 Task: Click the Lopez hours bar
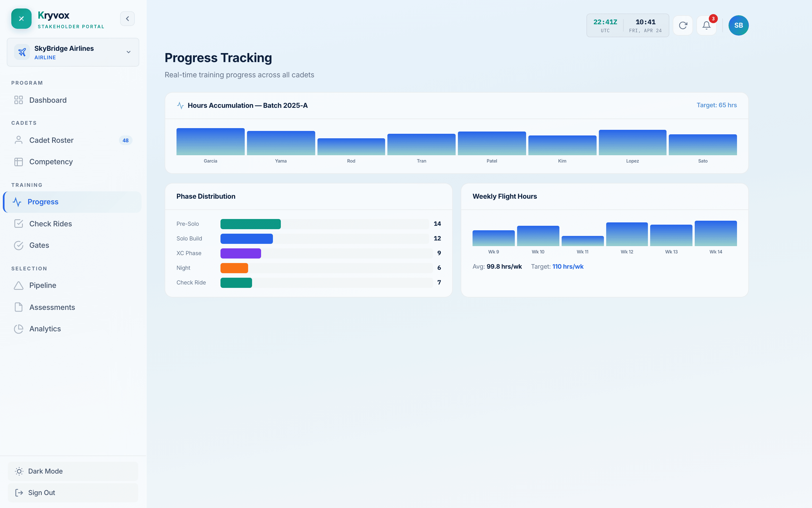632,143
